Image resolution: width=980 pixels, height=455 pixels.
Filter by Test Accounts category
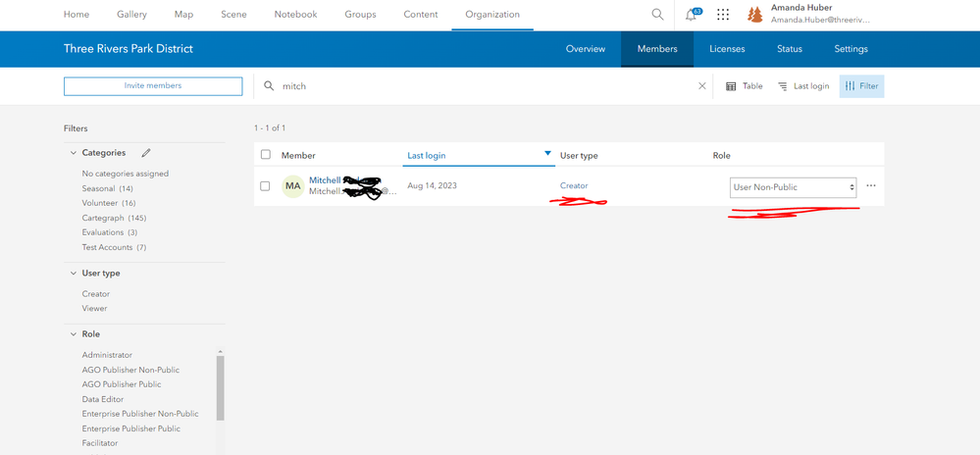pos(114,247)
